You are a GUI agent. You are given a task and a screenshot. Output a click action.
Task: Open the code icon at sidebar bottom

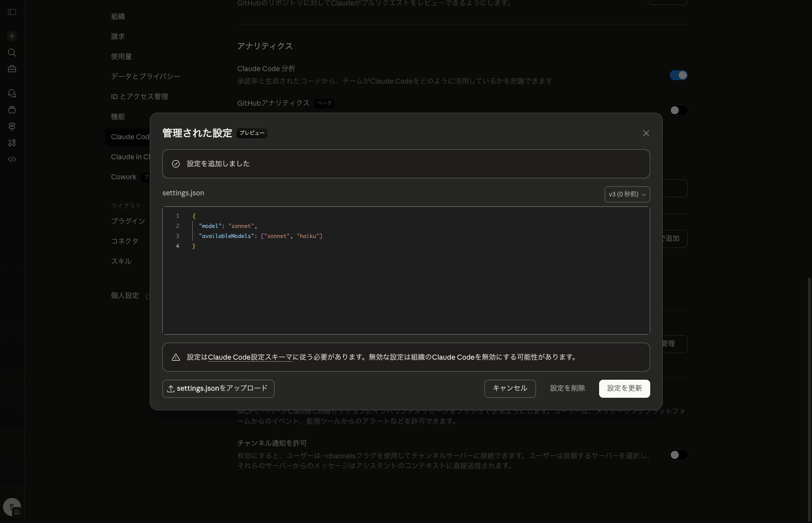point(12,159)
